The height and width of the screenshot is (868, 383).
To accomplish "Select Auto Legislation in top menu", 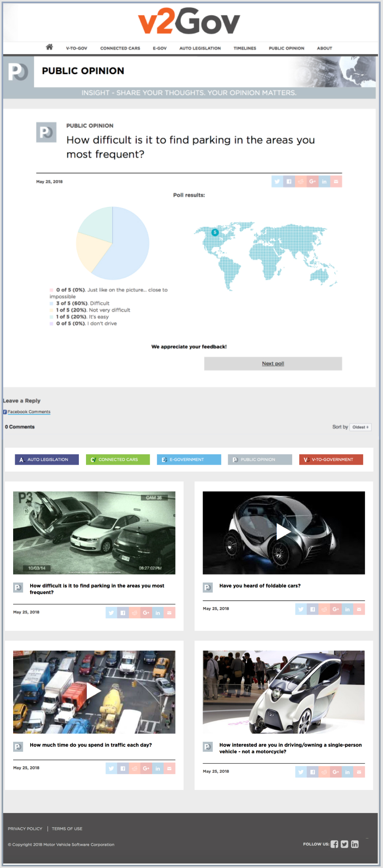I will [x=200, y=48].
